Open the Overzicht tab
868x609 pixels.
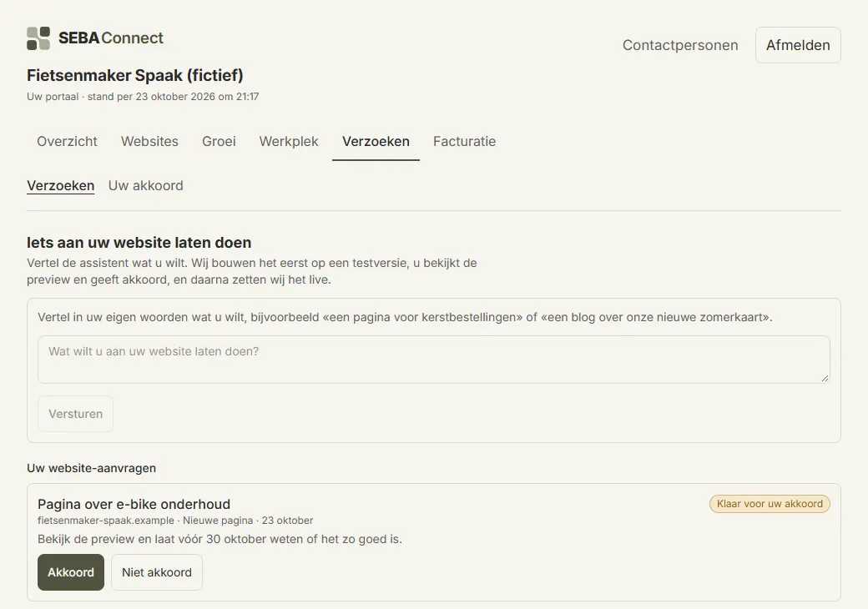[x=67, y=142]
